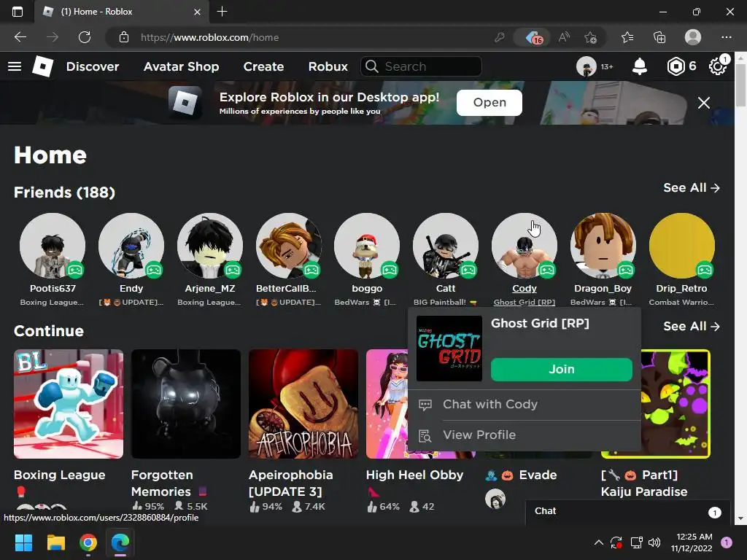See All friends link

click(692, 187)
